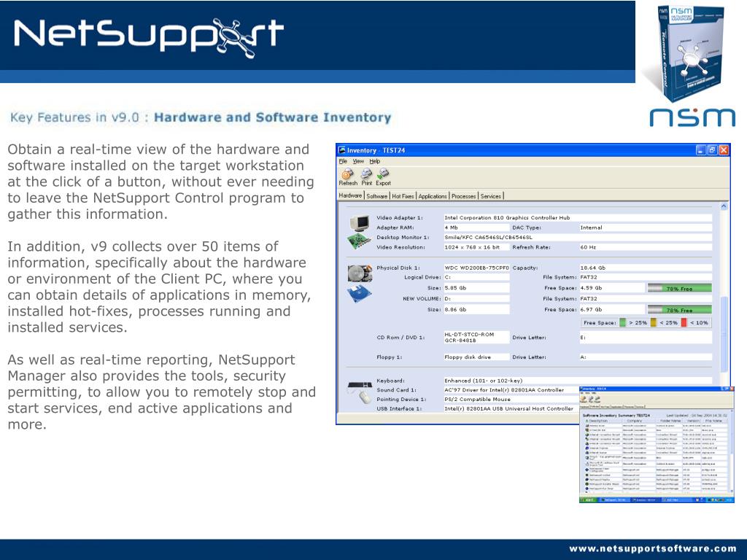Click the Size 5.85 Gb field
This screenshot has width=747, height=560.
click(x=476, y=288)
